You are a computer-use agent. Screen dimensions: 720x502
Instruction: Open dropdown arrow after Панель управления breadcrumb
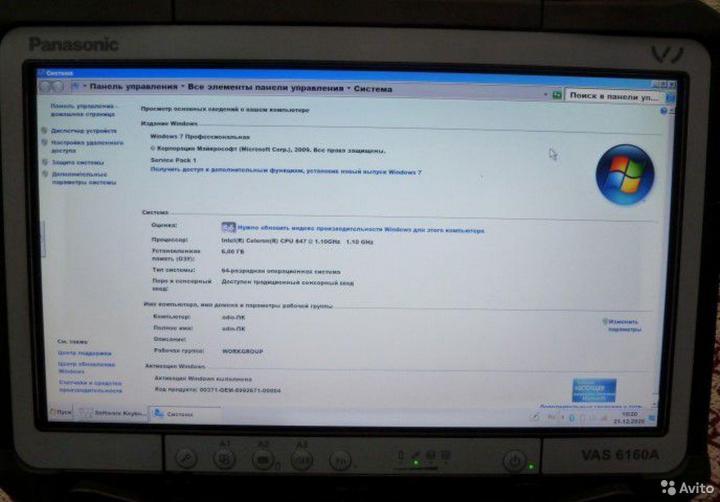point(182,86)
